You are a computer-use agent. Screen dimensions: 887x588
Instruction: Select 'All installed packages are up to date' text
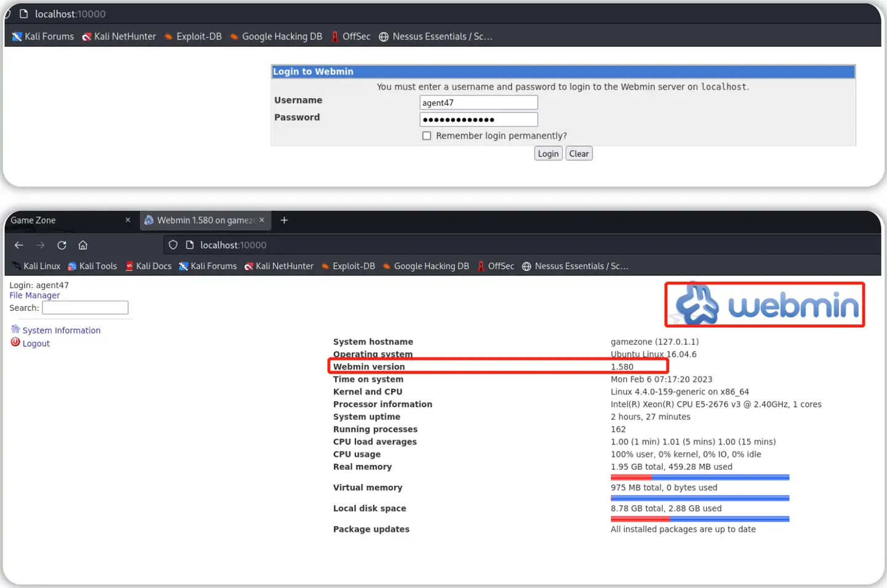click(683, 530)
